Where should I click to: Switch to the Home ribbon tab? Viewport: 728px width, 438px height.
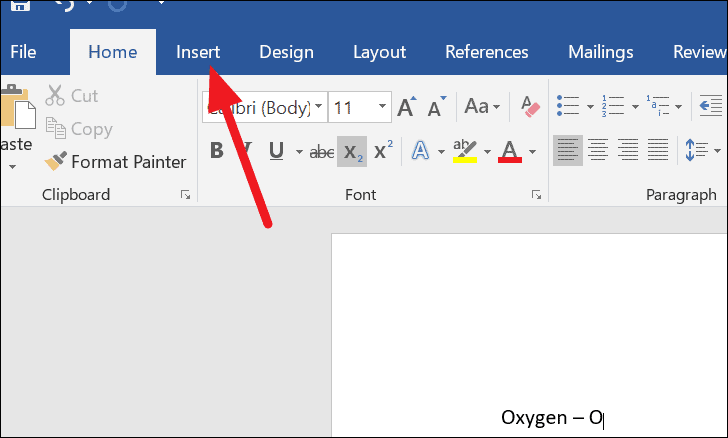pyautogui.click(x=113, y=52)
